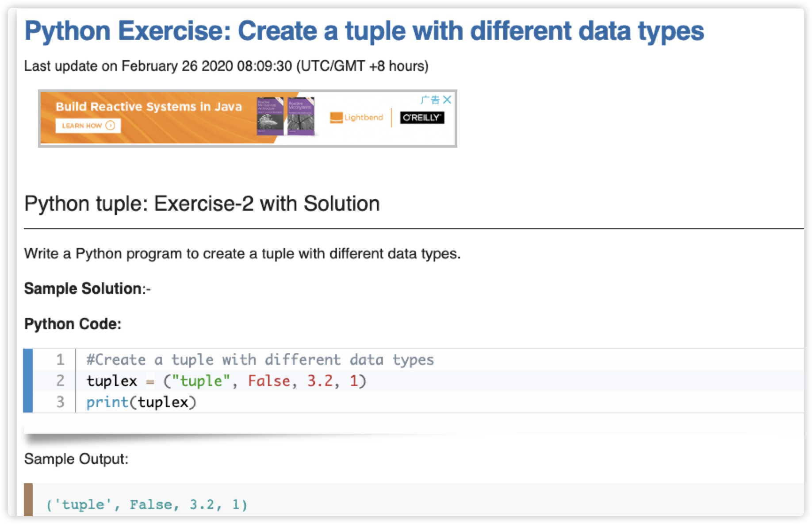812x524 pixels.
Task: Click the #Create a tuple comment line
Action: [260, 359]
